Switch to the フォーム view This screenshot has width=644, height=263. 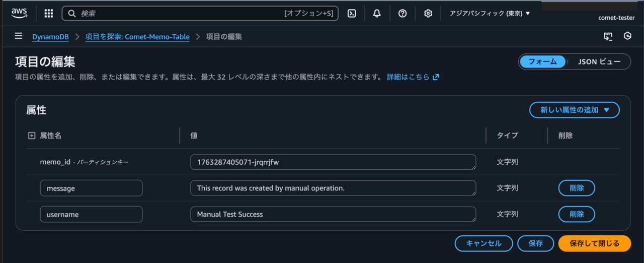pos(542,61)
